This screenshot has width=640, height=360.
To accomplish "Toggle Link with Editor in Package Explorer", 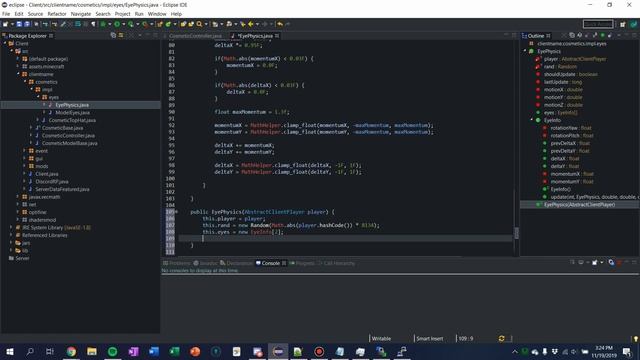I will 121,36.
